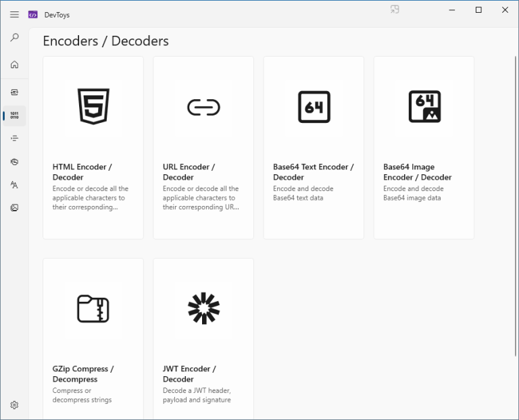
Task: Click the URL chain link icon
Action: [203, 107]
